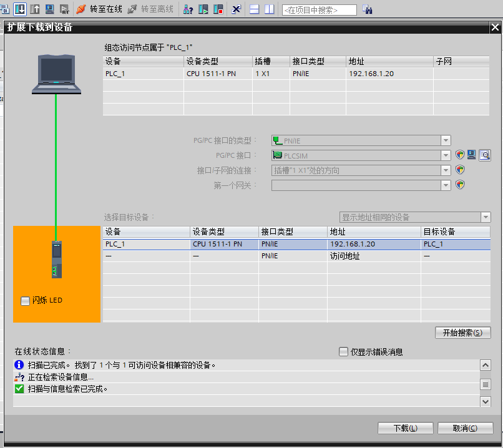This screenshot has width=503, height=448.
Task: Select the split editor vertically icon
Action: tap(270, 9)
